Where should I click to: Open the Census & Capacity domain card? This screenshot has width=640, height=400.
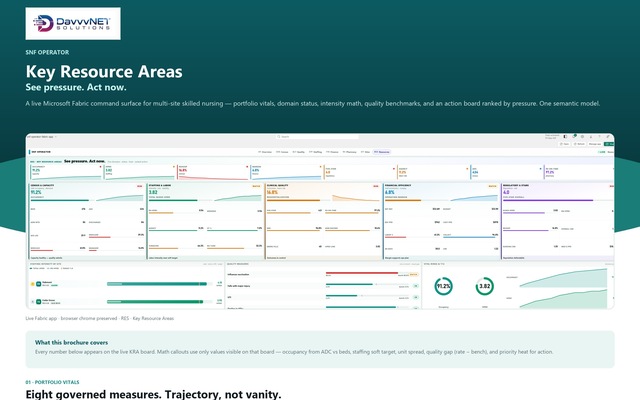point(87,221)
